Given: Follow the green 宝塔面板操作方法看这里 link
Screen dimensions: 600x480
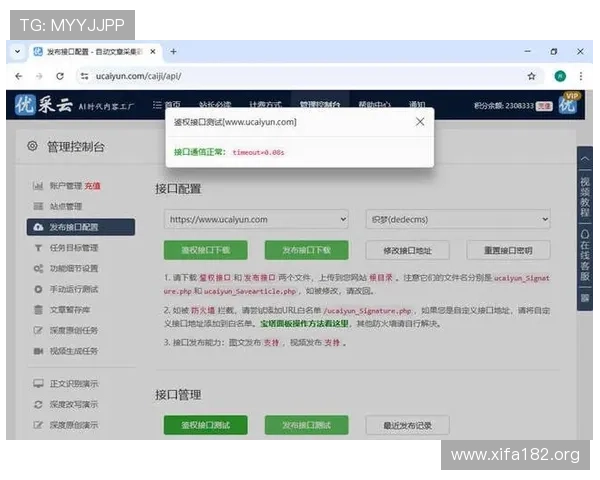Looking at the screenshot, I should click(304, 323).
